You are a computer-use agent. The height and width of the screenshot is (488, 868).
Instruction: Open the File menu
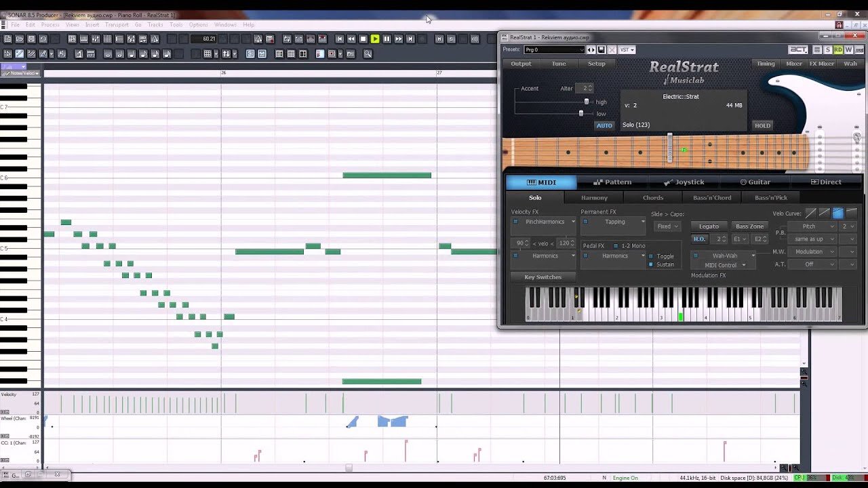15,25
